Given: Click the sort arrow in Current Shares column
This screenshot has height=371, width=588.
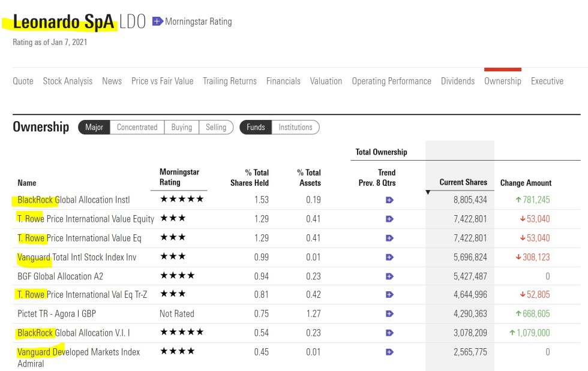Looking at the screenshot, I should pos(428,192).
